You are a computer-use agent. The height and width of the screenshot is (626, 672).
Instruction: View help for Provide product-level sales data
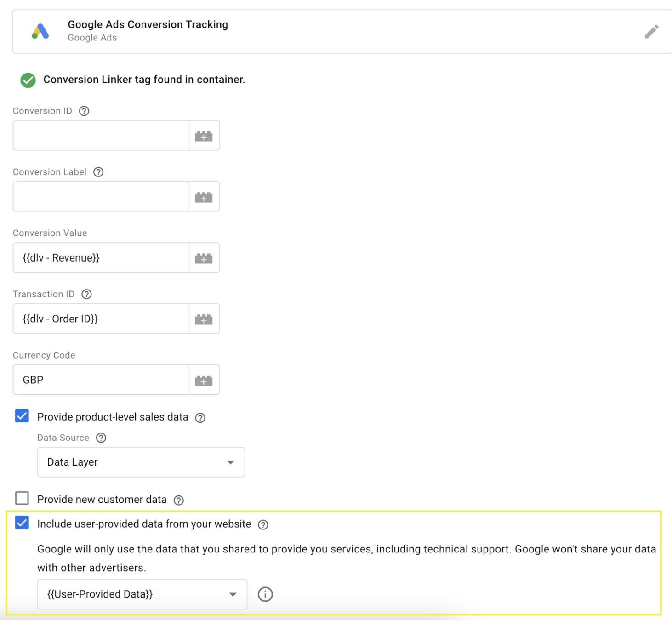(199, 417)
